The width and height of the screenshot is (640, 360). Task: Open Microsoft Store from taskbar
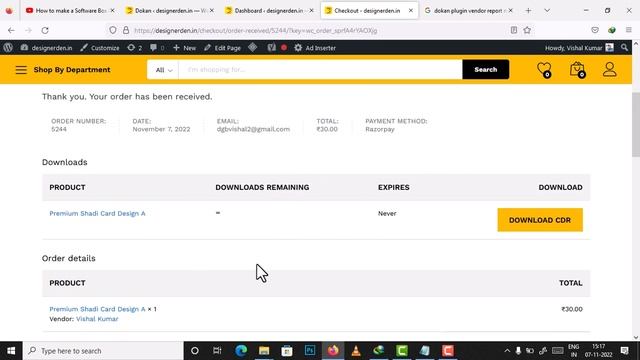click(287, 351)
